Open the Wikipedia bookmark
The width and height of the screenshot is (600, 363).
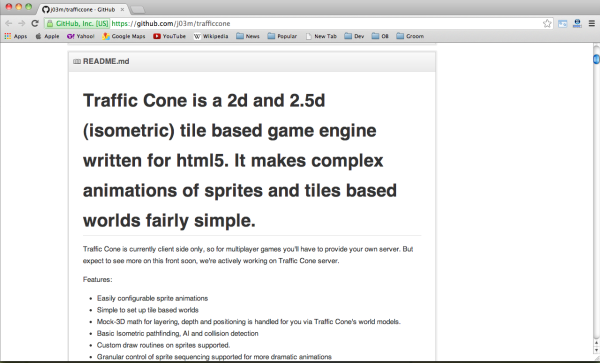click(x=210, y=36)
